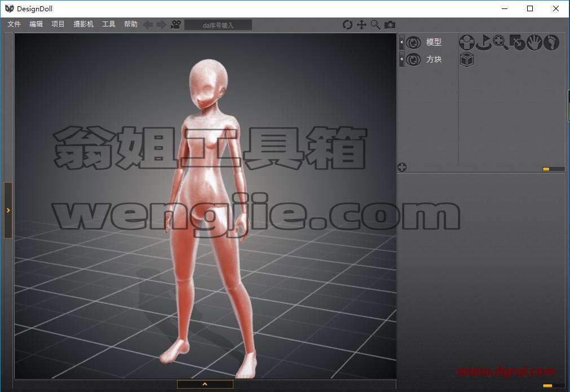570x392 pixels.
Task: Toggle visibility eye for 方块
Action: (413, 60)
